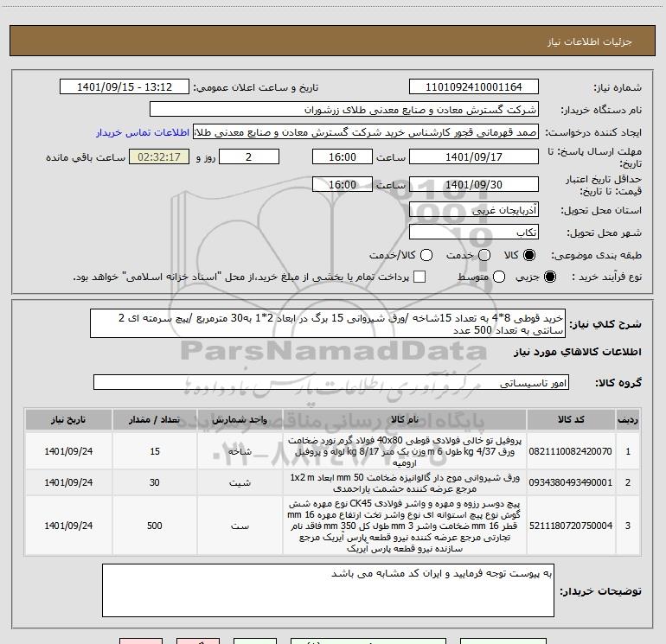Select the متوسط purchase type radio
This screenshot has height=644, width=666.
pos(499,277)
